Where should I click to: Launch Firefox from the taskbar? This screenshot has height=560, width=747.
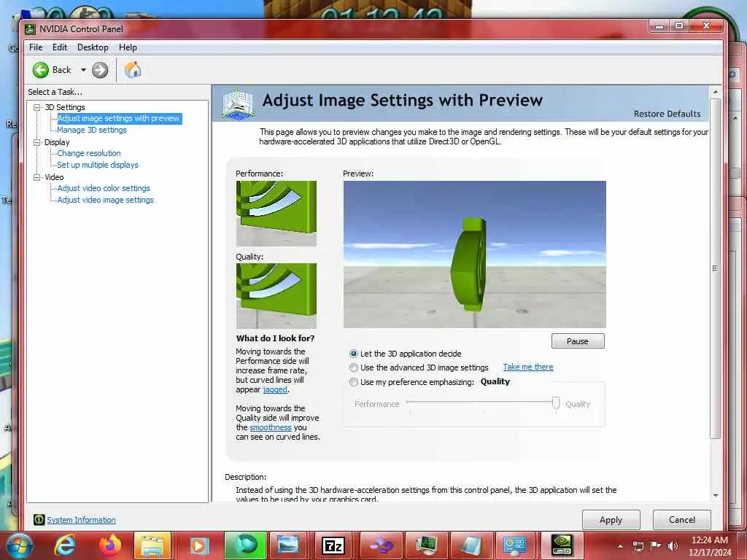click(x=109, y=545)
